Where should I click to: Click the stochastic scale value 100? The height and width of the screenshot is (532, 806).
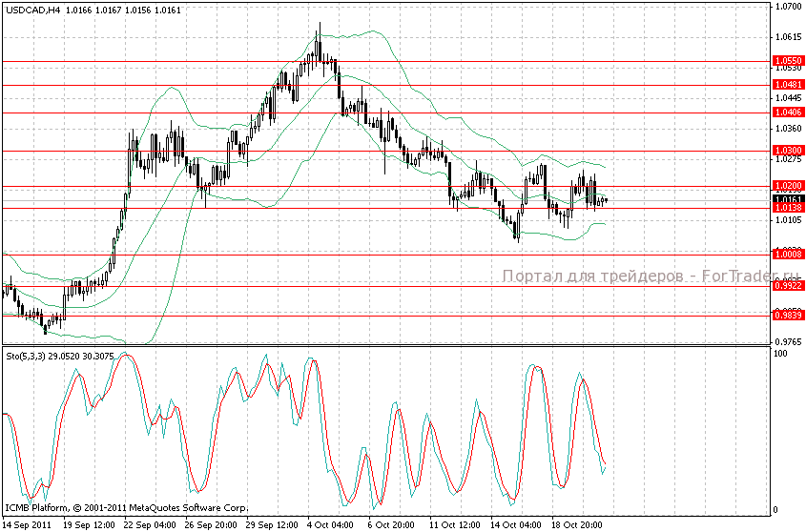tap(780, 354)
